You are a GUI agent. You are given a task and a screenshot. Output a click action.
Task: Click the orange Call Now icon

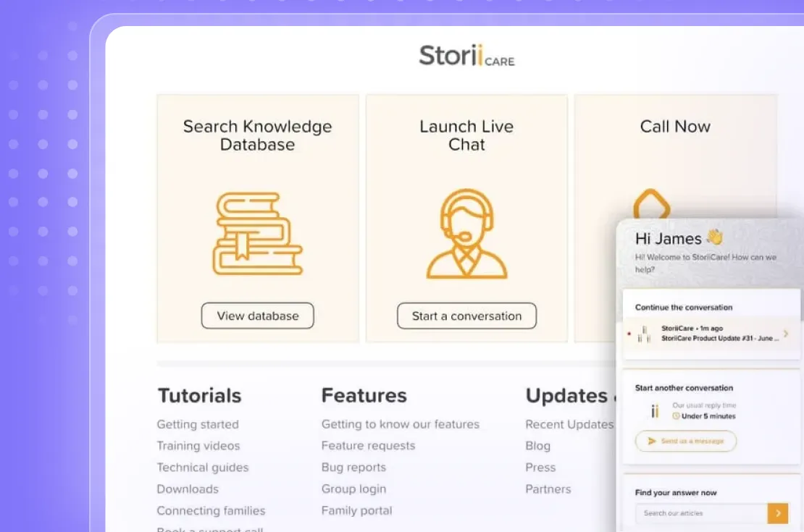(x=652, y=205)
